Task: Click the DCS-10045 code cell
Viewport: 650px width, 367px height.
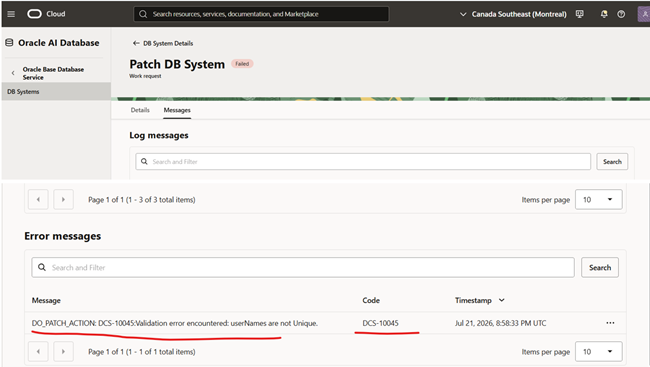Action: [x=380, y=323]
